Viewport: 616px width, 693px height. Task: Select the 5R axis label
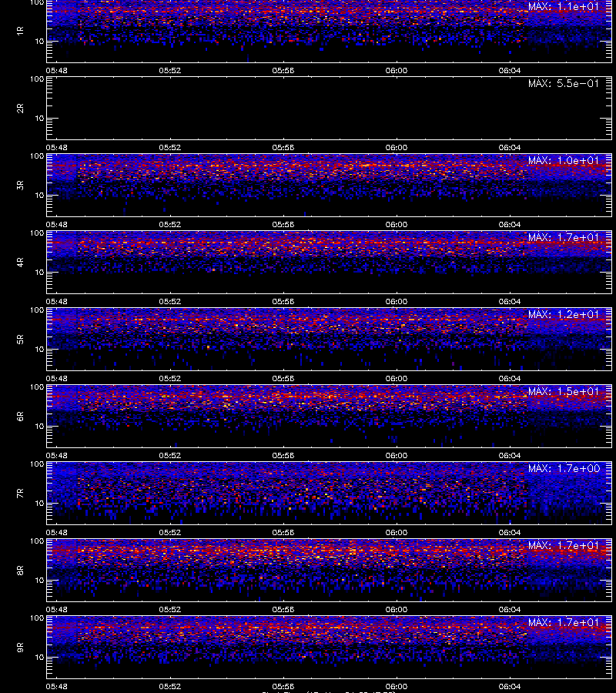[20, 339]
